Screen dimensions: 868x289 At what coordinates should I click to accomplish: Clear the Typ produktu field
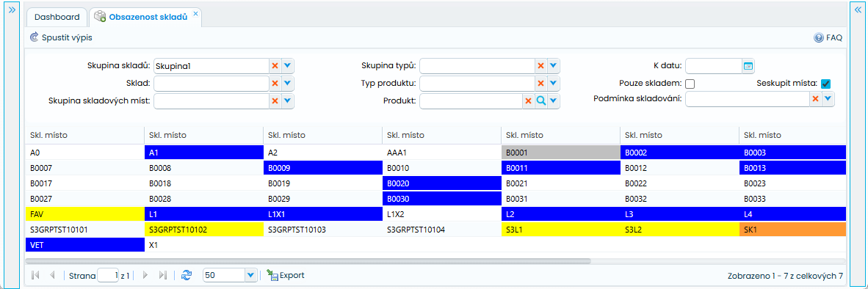[x=540, y=84]
